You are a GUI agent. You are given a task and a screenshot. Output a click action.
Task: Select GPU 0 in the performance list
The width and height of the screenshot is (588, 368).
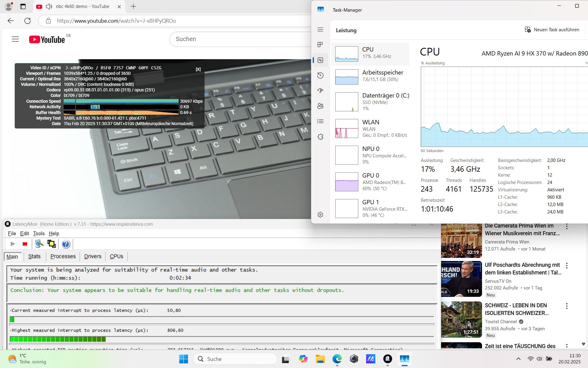click(x=370, y=182)
